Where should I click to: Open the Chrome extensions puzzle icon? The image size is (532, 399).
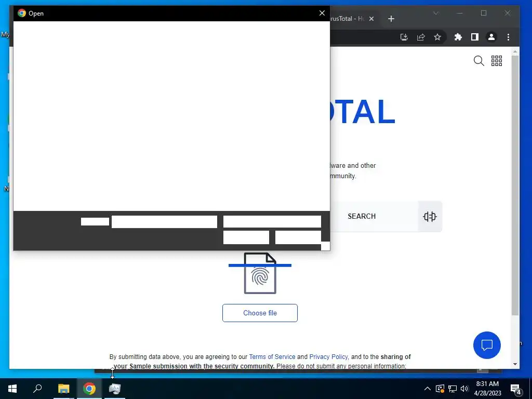(x=458, y=37)
